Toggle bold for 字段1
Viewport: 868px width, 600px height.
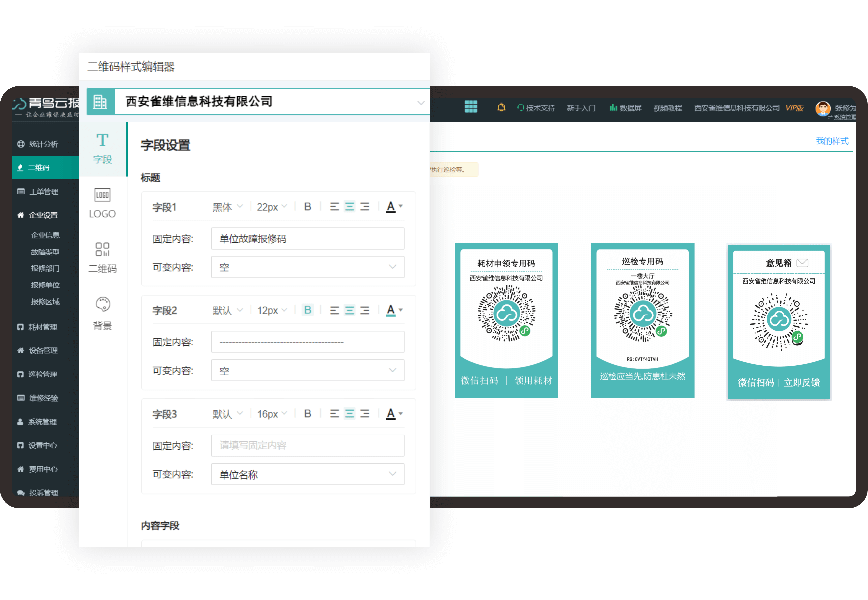(307, 206)
